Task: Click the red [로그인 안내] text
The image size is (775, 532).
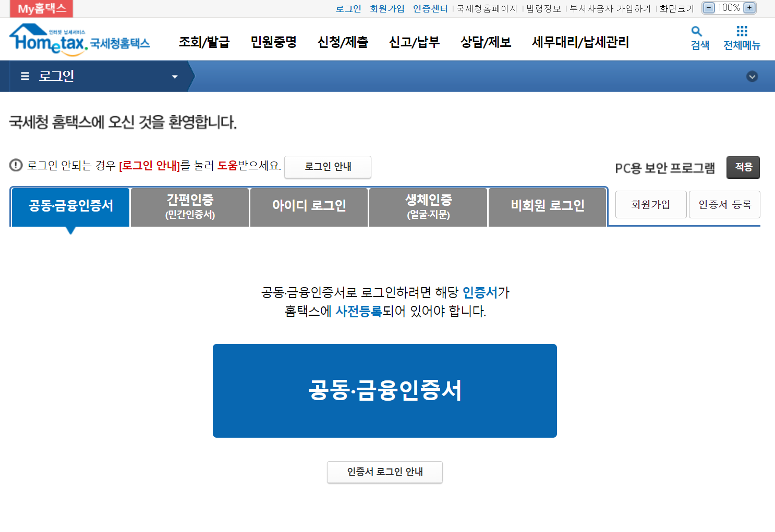Action: (150, 166)
